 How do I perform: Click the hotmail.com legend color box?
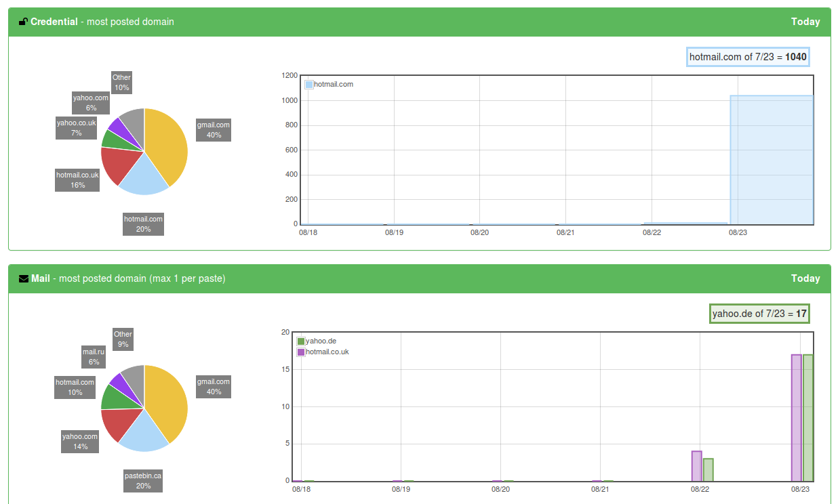pyautogui.click(x=309, y=85)
